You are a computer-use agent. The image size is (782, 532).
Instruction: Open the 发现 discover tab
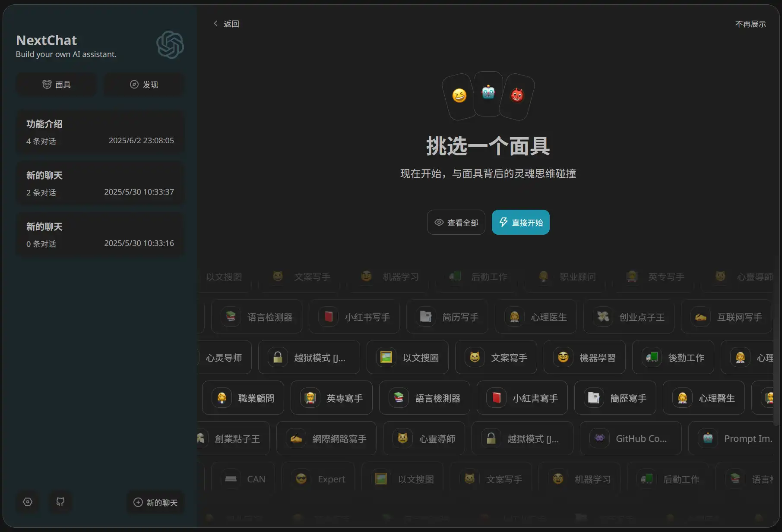tap(144, 85)
